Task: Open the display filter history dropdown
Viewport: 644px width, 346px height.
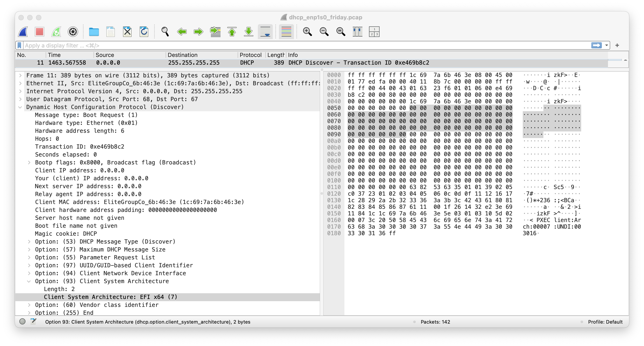Action: pyautogui.click(x=606, y=45)
